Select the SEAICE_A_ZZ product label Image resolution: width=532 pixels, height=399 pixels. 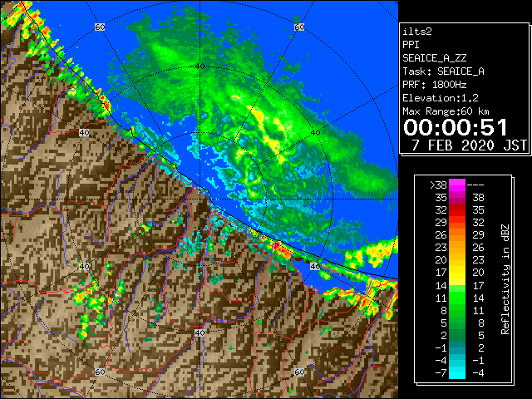coord(434,58)
